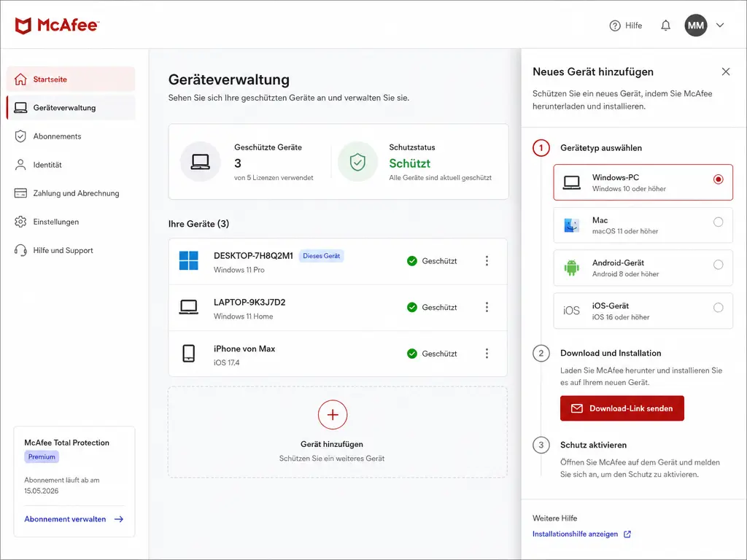Open Hilfe question mark icon

(x=615, y=26)
